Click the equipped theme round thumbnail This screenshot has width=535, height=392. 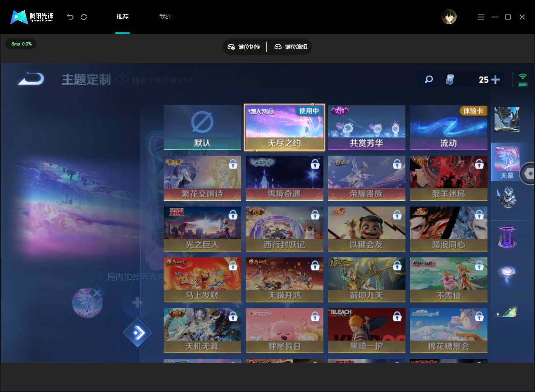click(x=87, y=303)
